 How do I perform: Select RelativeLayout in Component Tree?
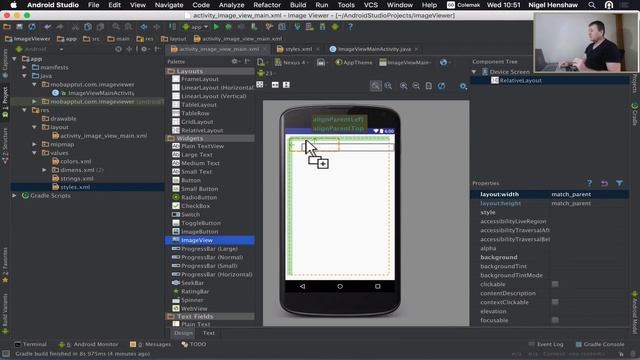(520, 80)
